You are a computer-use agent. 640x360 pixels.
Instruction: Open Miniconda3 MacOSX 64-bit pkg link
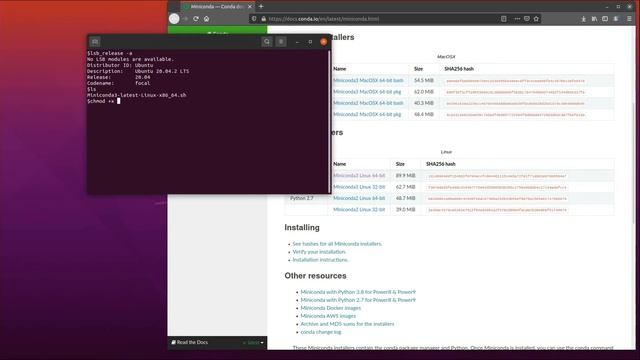(x=367, y=92)
